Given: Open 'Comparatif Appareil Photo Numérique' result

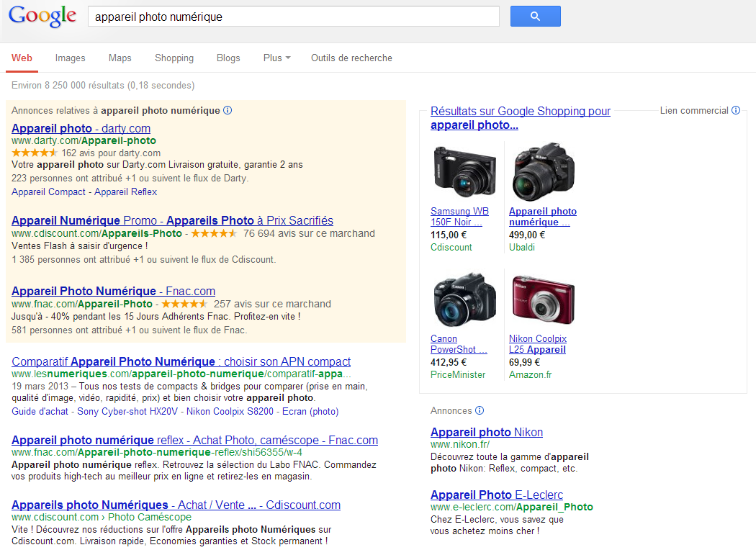Looking at the screenshot, I should pyautogui.click(x=181, y=361).
